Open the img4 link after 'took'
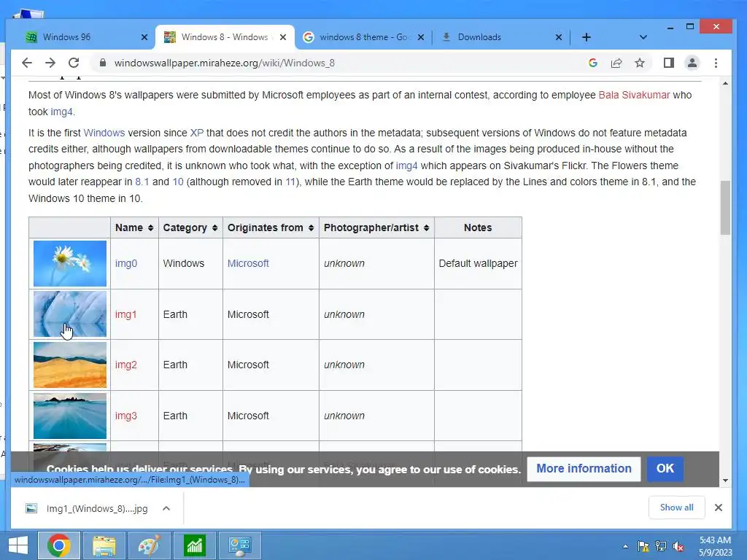The image size is (747, 560). click(x=61, y=112)
